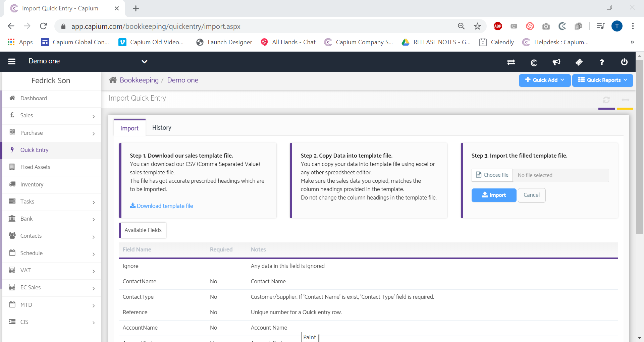Expand the Purchase sidebar menu

[52, 133]
